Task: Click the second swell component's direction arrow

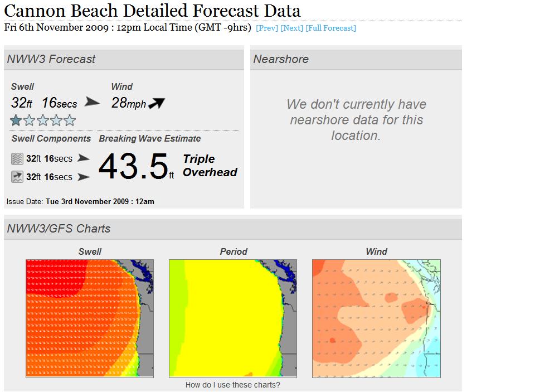Action: click(83, 177)
